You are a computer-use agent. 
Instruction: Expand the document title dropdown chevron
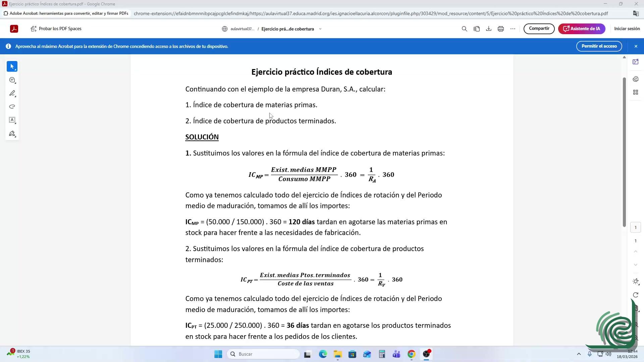[x=320, y=29]
